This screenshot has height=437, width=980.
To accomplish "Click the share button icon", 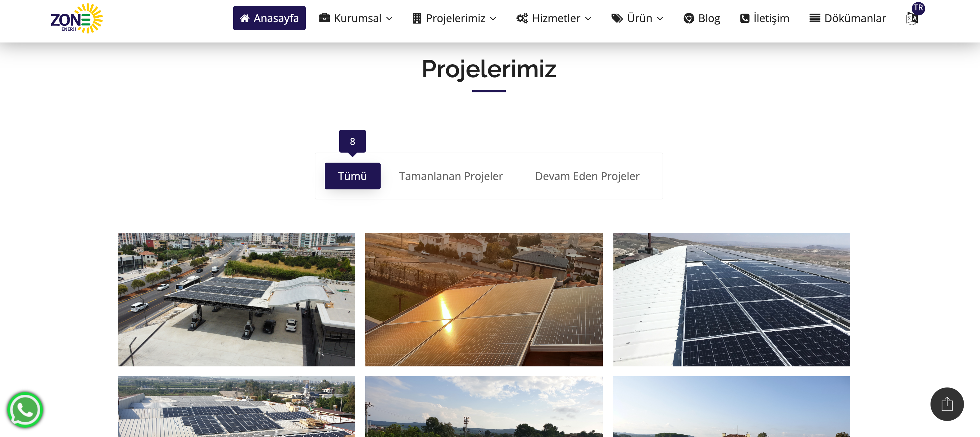I will 947,404.
